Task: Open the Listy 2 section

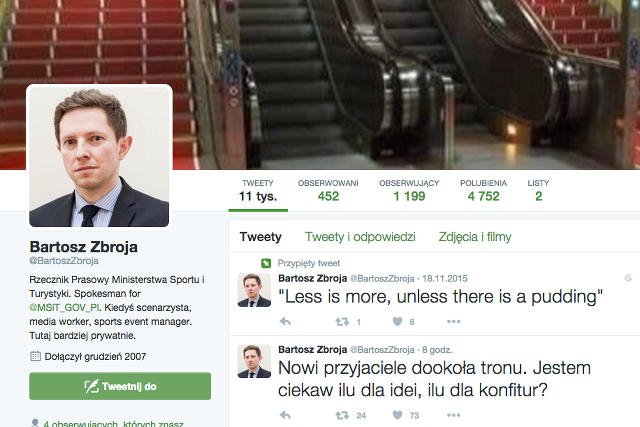Action: pyautogui.click(x=538, y=191)
